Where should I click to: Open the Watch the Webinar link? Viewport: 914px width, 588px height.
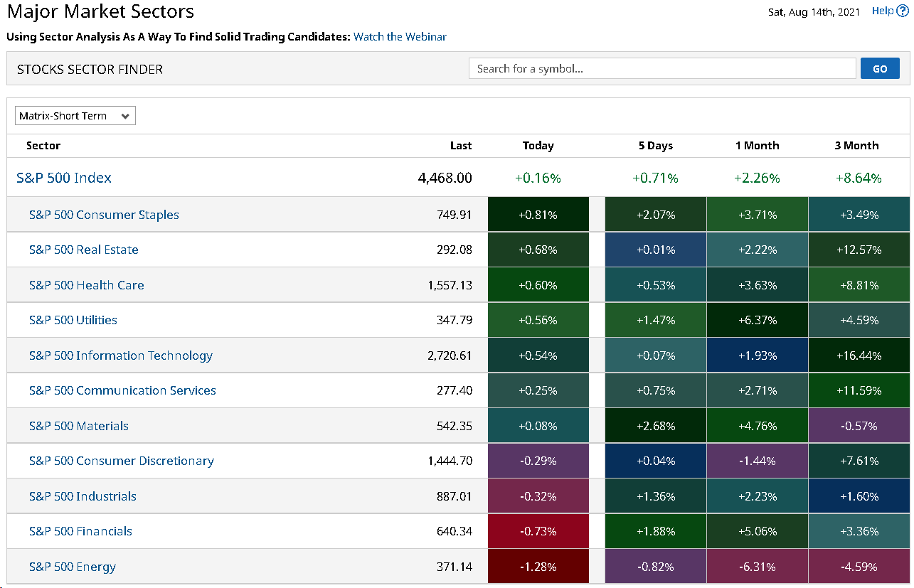click(400, 37)
